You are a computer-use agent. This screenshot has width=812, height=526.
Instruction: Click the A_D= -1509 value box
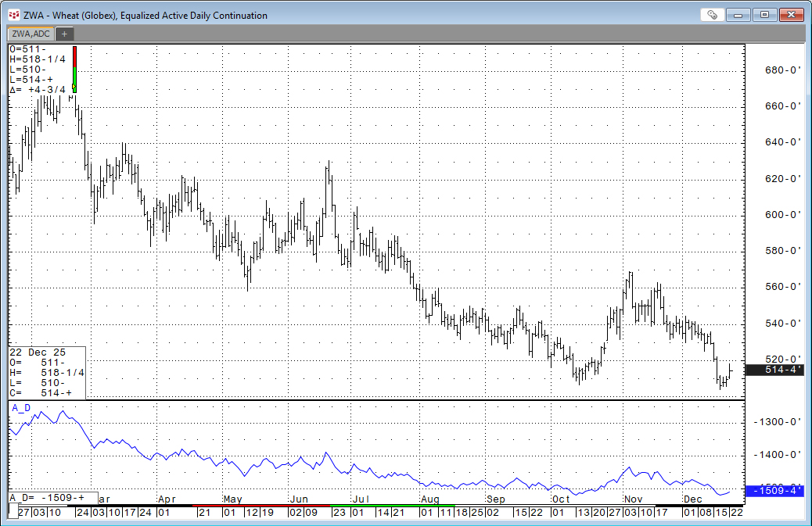[53, 497]
